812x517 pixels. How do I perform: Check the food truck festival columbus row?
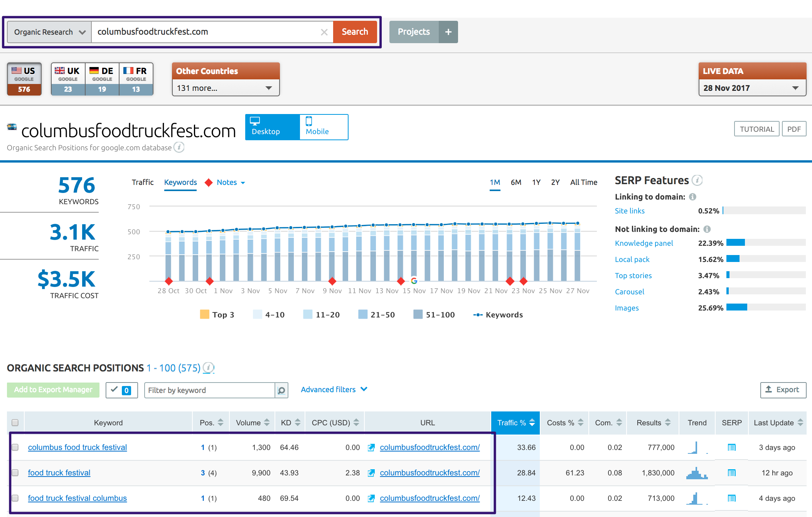[15, 498]
